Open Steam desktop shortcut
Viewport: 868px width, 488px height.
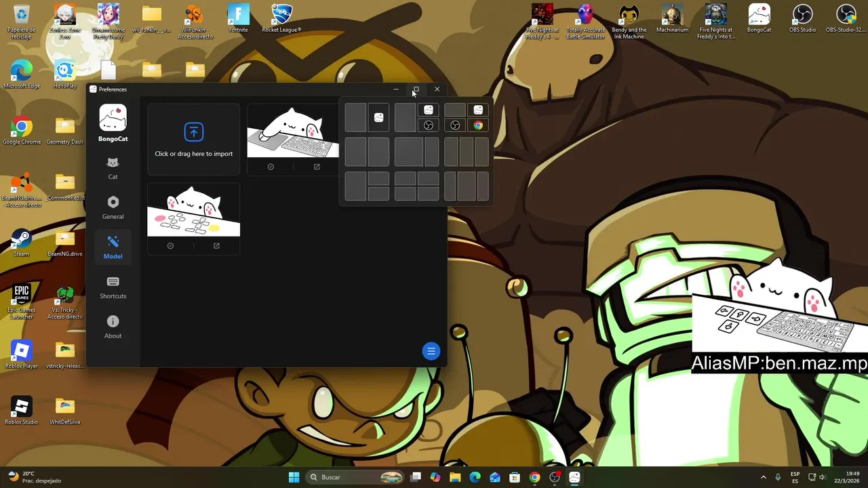(21, 243)
